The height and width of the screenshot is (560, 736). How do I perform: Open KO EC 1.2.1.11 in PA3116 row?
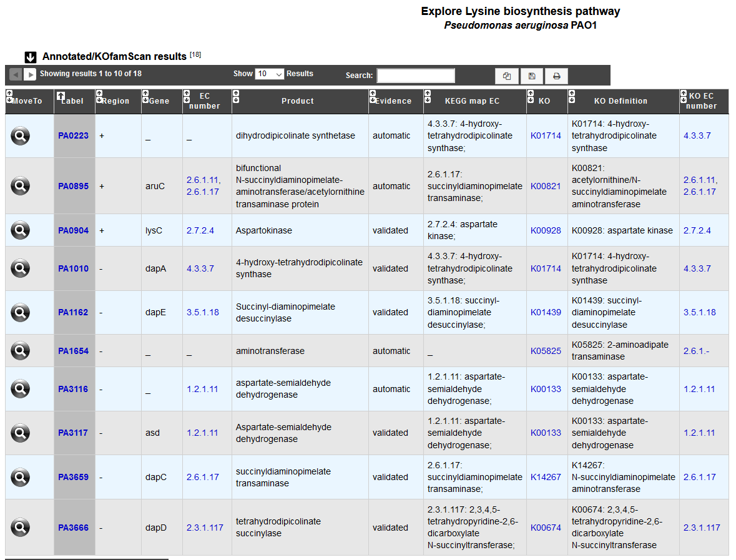[x=699, y=389]
